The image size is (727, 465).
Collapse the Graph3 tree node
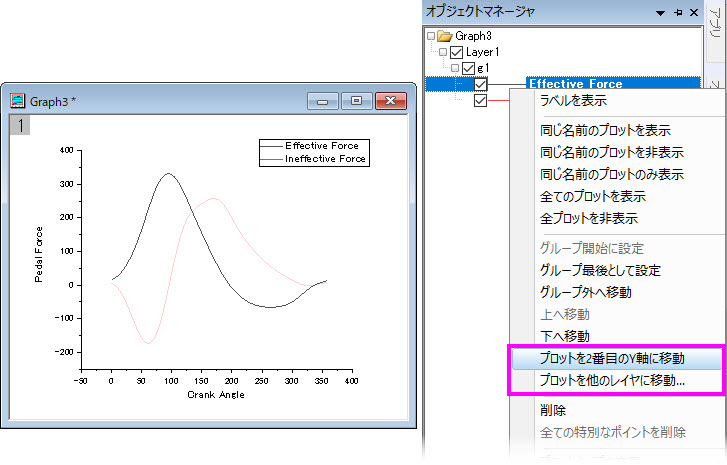point(431,36)
